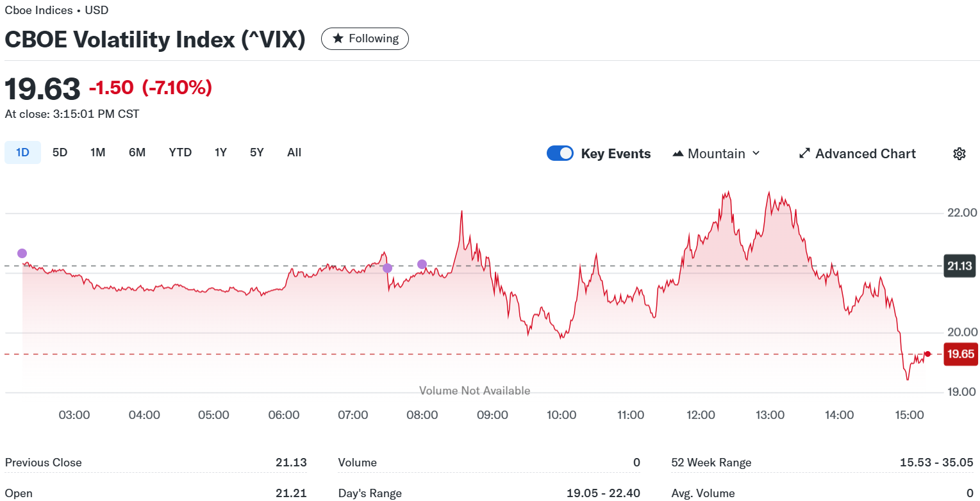Click the key event marker near 07:30
The image size is (980, 501).
(387, 268)
